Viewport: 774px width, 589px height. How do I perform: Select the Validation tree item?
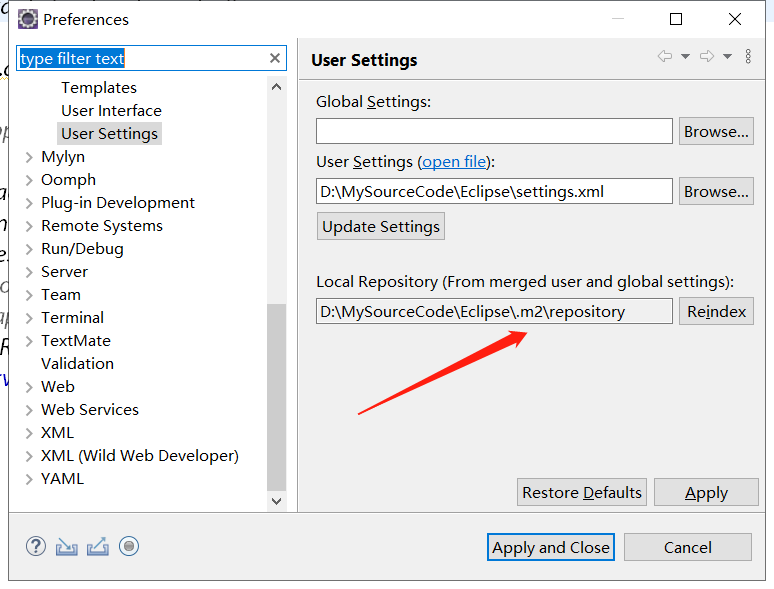point(77,363)
